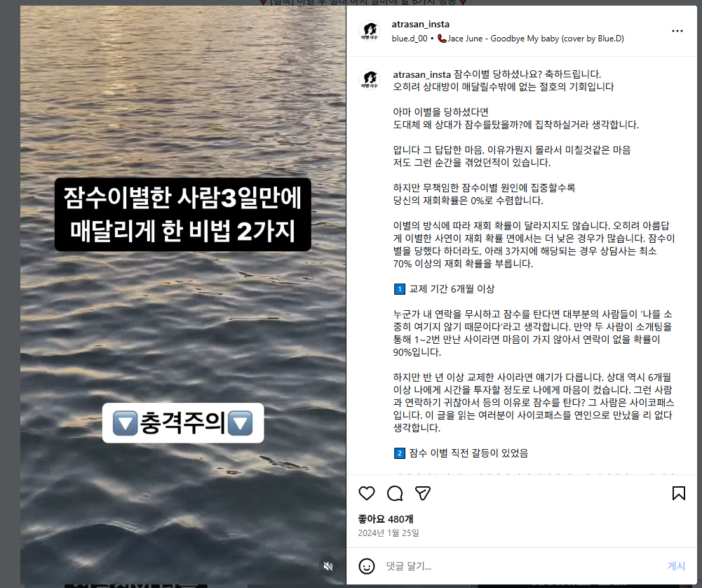702x588 pixels.
Task: Open emoji picker in comment field
Action: [x=367, y=566]
